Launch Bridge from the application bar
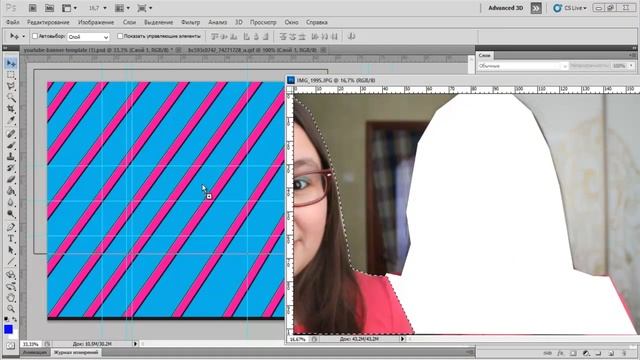 [33, 8]
